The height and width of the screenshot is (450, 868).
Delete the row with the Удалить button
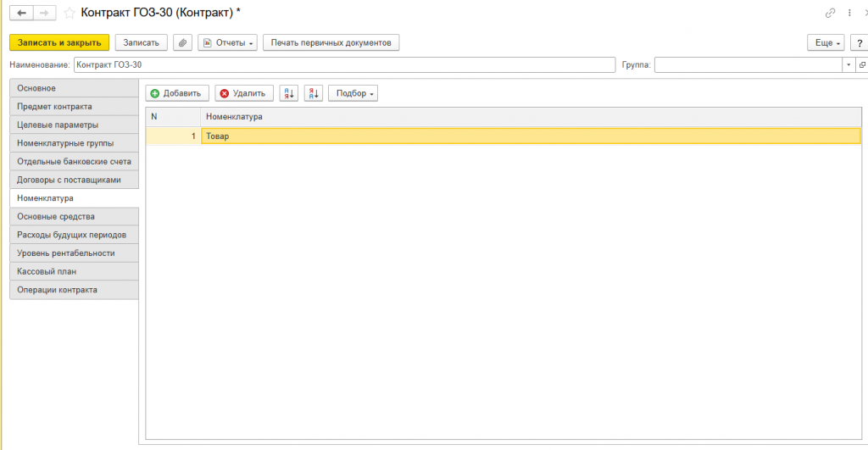click(x=244, y=93)
